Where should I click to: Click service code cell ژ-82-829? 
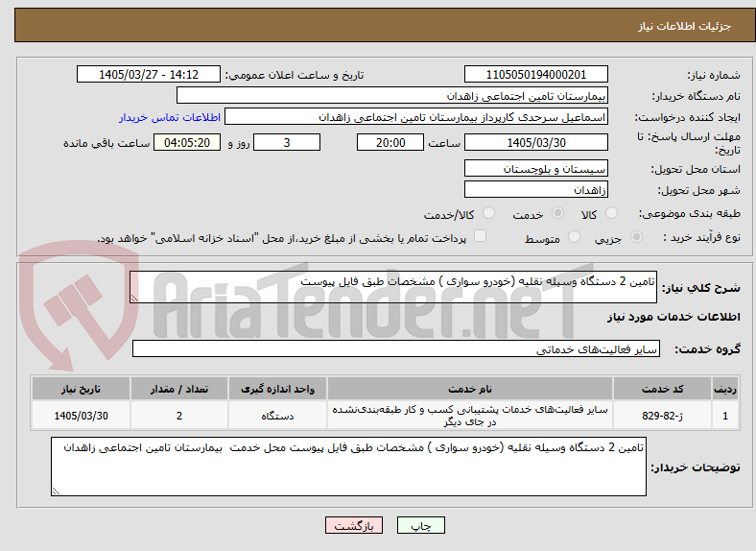[x=663, y=416]
